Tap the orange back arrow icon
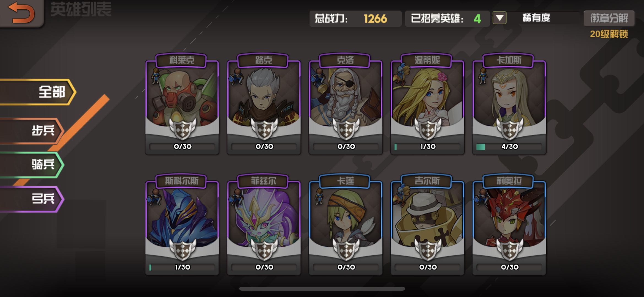 (21, 12)
